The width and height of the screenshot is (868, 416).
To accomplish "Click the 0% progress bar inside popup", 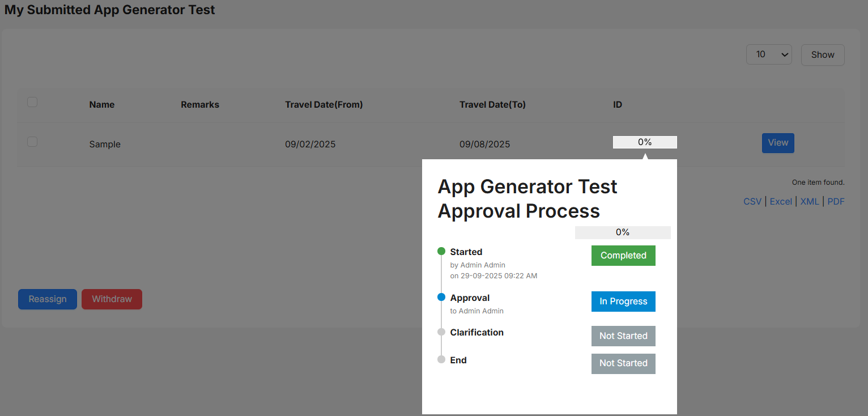I will coord(623,232).
